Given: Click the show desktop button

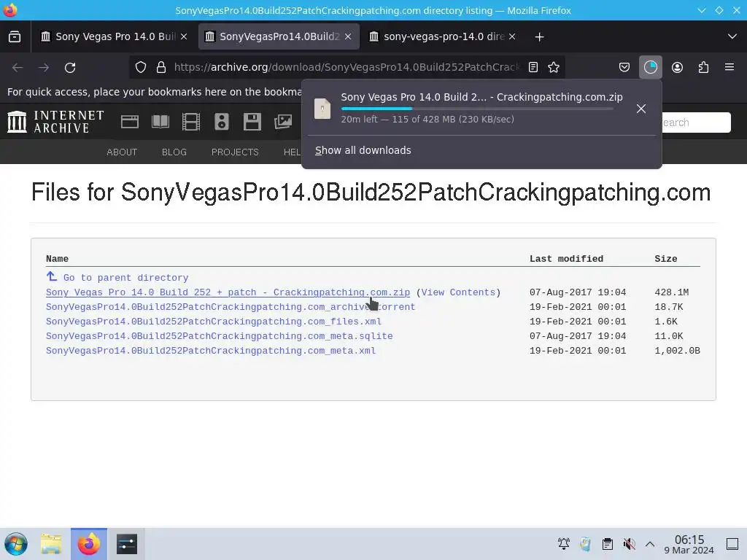Looking at the screenshot, I should pyautogui.click(x=732, y=543).
